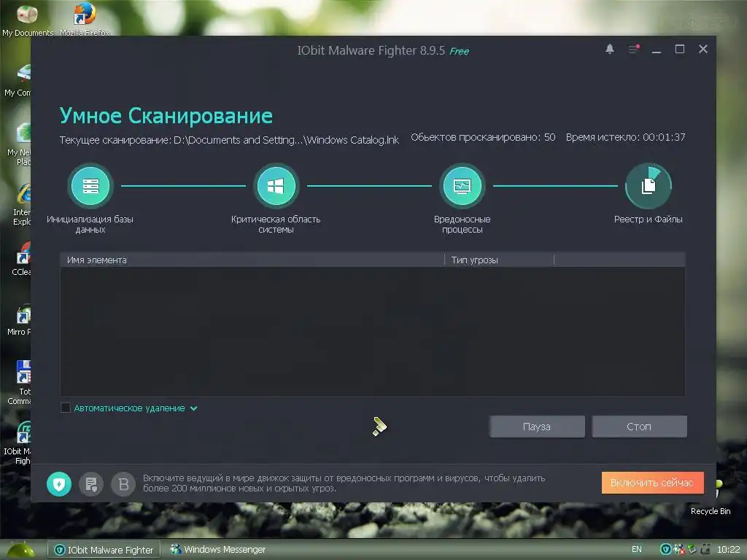Click the Умное Сканирование heading
Image resolution: width=747 pixels, height=560 pixels.
click(x=166, y=116)
